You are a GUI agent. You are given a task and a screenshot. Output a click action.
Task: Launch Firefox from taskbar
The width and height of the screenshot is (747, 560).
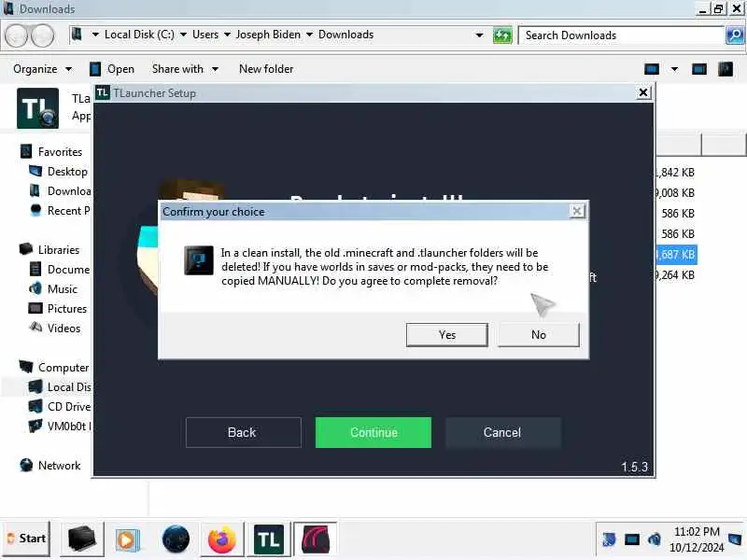pos(222,540)
